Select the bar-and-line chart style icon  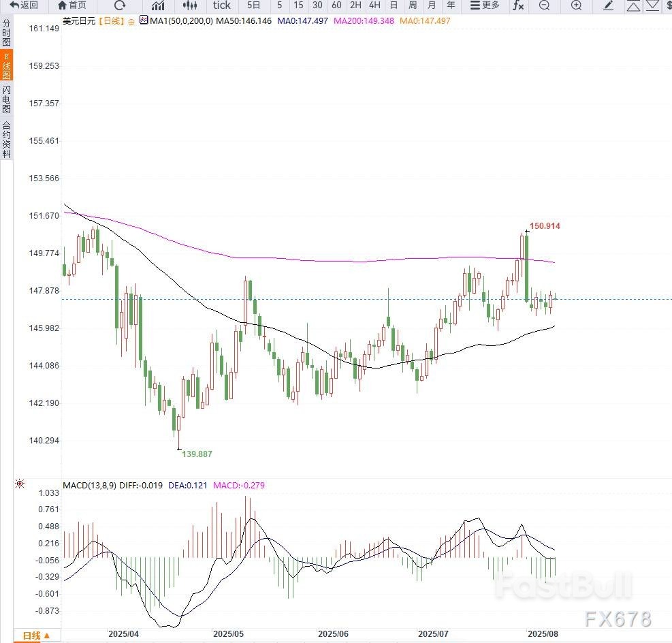tap(158, 5)
